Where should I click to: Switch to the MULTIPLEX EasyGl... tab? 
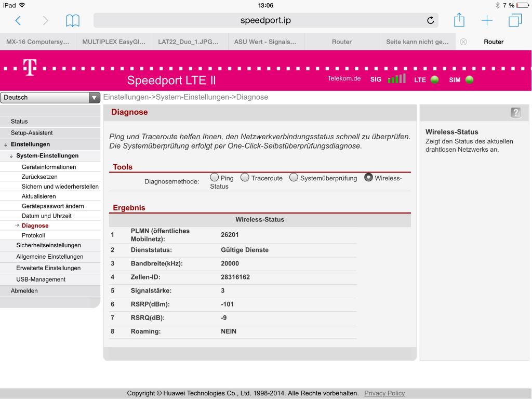coord(114,42)
